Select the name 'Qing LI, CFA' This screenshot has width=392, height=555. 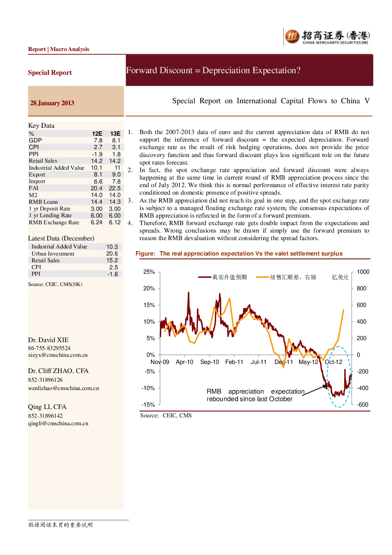click(x=47, y=407)
